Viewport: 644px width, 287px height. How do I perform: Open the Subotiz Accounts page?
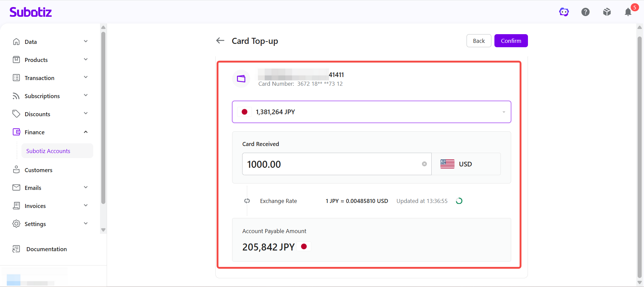click(x=57, y=151)
